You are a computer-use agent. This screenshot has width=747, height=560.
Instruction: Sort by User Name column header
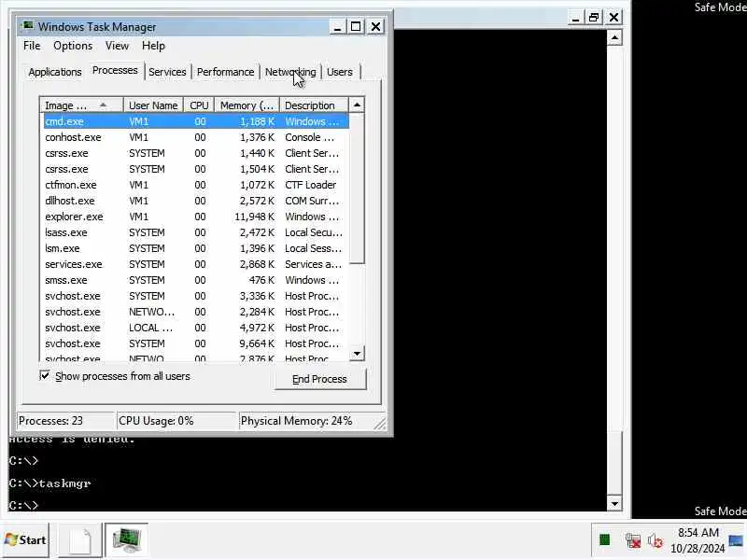[153, 105]
